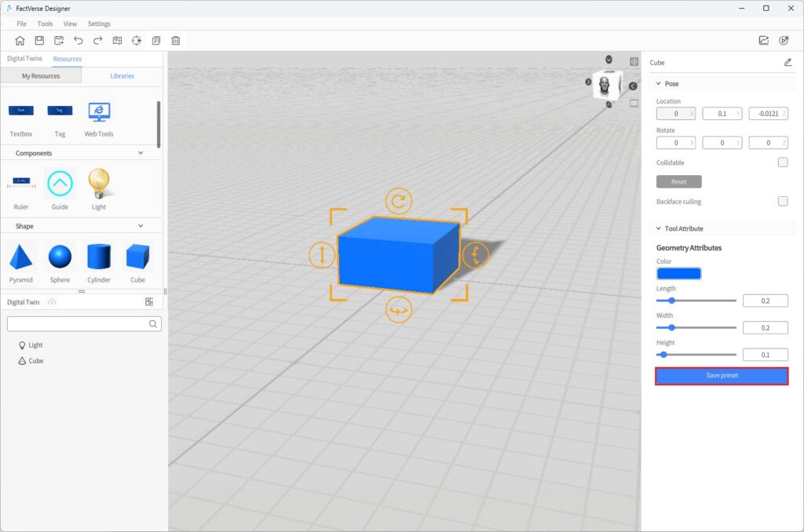Enable the Collidable checkbox
Image resolution: width=804 pixels, height=532 pixels.
(x=782, y=162)
